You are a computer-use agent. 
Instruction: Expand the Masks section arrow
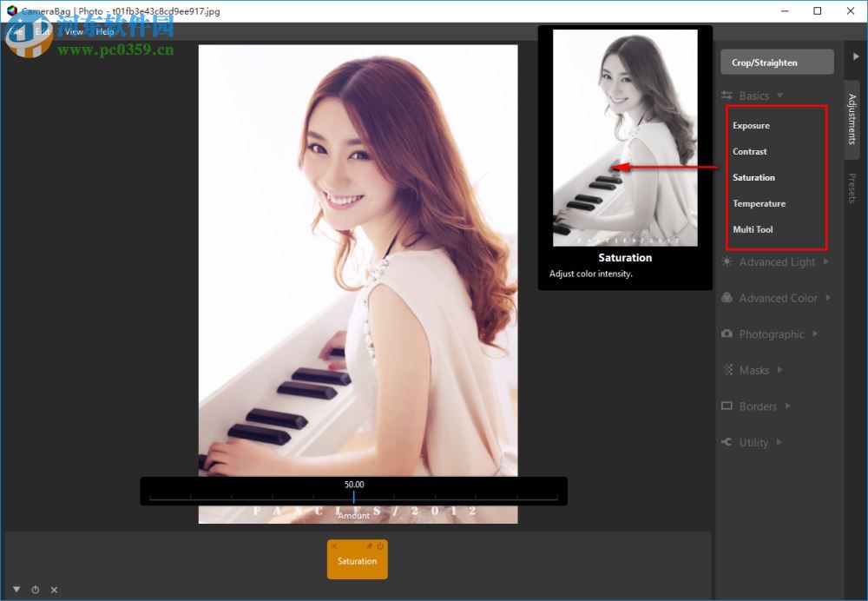point(779,369)
